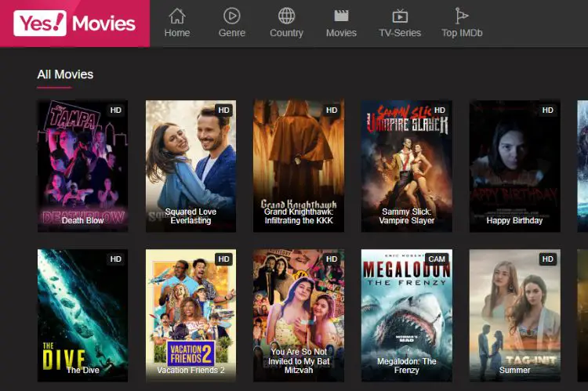The image size is (588, 391).
Task: Click the HD badge on Summer poster
Action: tap(547, 259)
